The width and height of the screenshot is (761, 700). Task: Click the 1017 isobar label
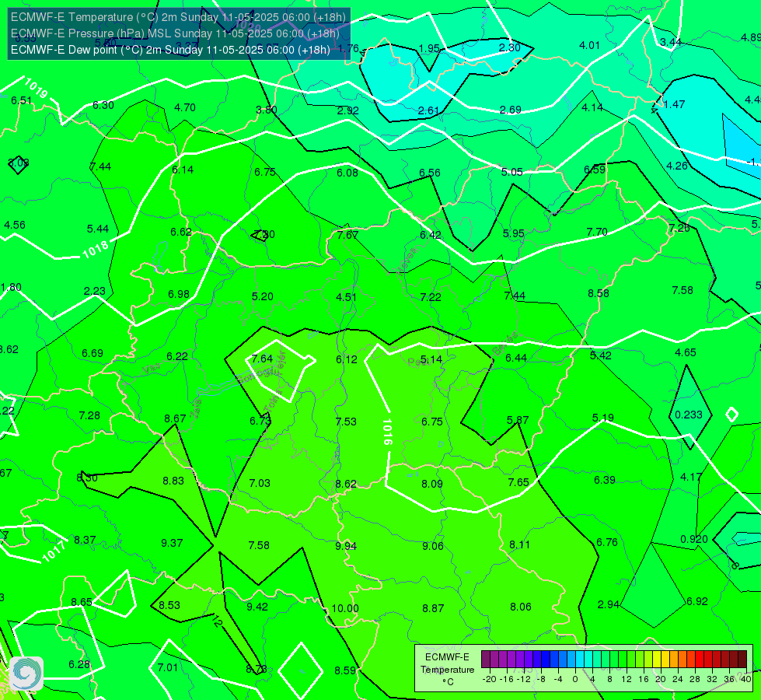pyautogui.click(x=54, y=551)
